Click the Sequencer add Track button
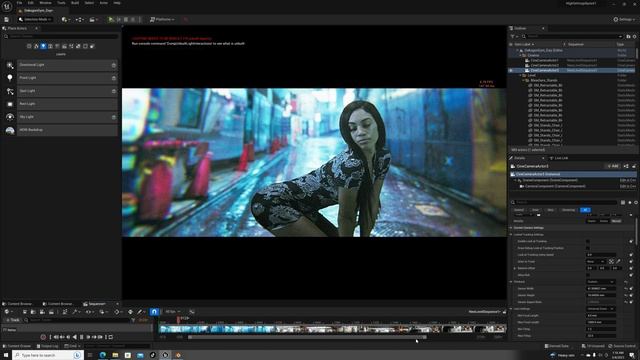Viewport: 640px width, 360px height. 12,320
